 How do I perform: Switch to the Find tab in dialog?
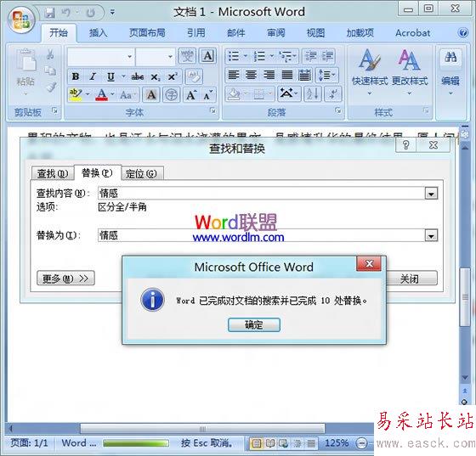[53, 173]
